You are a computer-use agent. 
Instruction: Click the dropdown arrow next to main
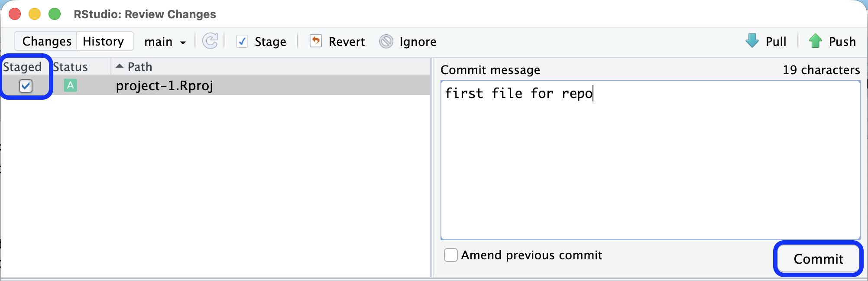click(x=183, y=42)
